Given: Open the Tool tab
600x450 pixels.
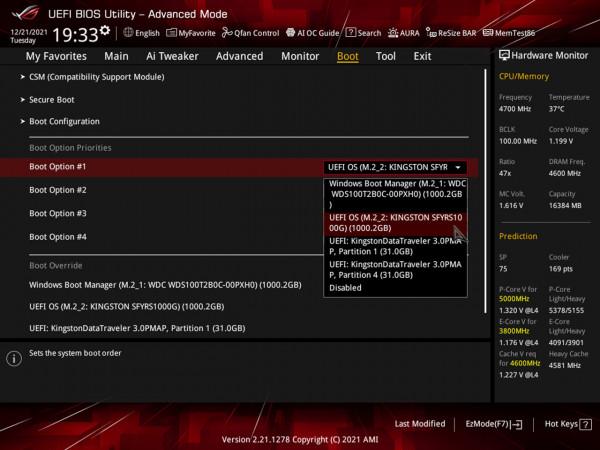Looking at the screenshot, I should pos(386,56).
